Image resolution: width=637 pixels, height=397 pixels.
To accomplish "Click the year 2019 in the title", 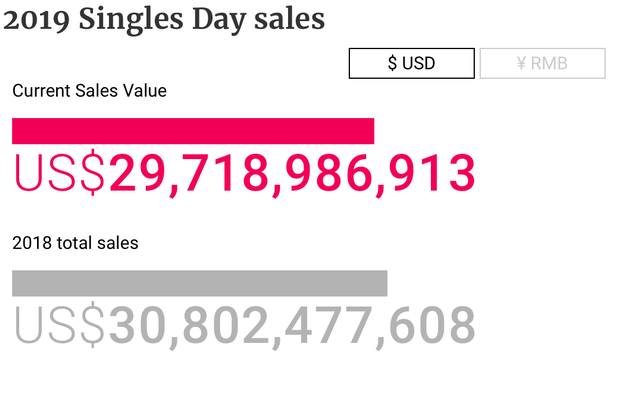I will coord(37,20).
